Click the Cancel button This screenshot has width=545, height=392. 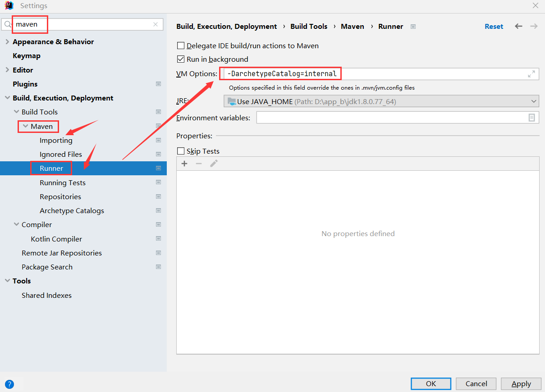(476, 383)
